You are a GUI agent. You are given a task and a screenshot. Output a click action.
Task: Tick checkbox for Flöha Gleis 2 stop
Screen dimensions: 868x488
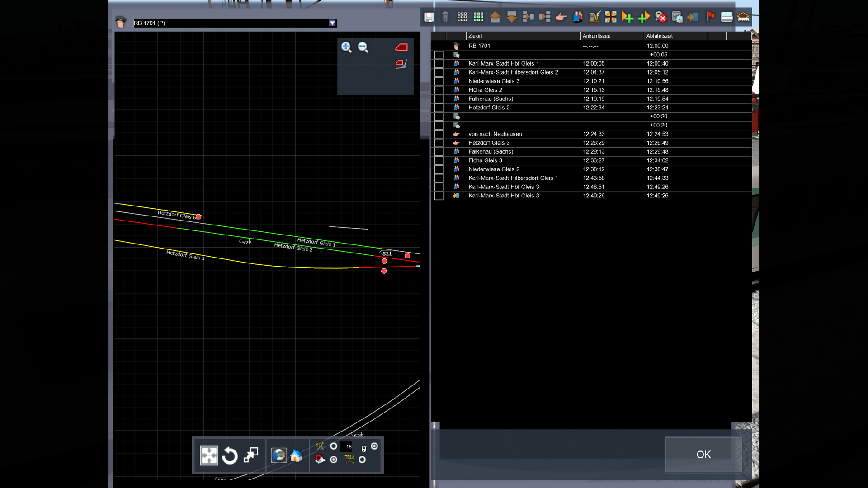point(439,90)
